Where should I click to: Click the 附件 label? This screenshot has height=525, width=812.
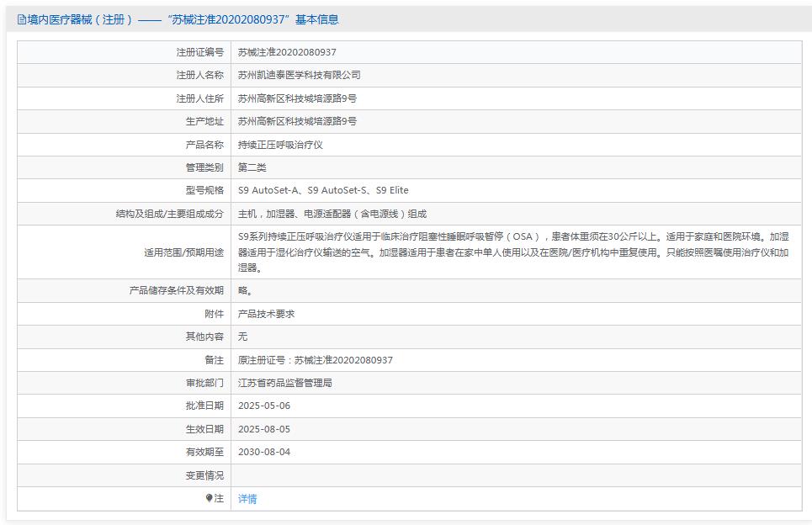[214, 314]
